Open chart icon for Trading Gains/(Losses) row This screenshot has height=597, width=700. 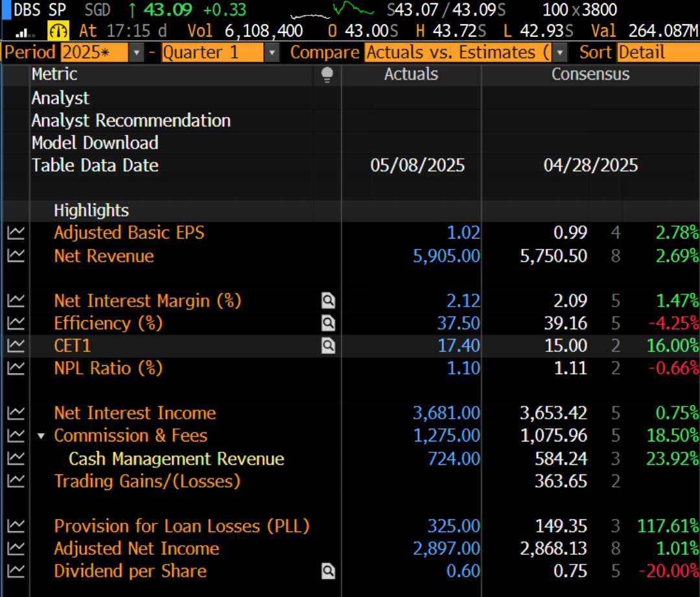(x=16, y=481)
